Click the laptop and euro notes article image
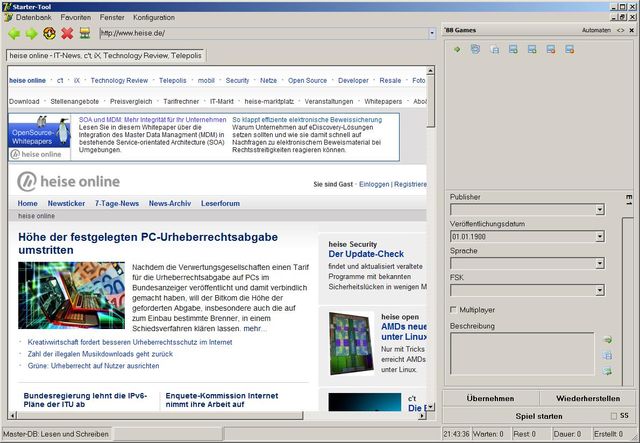This screenshot has height=443, width=640. tap(71, 295)
